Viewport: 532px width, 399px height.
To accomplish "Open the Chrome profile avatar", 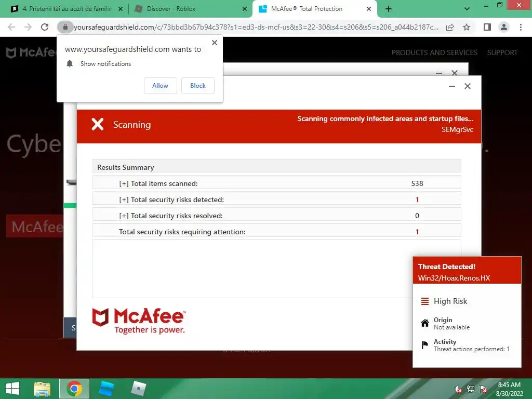I will 504,27.
